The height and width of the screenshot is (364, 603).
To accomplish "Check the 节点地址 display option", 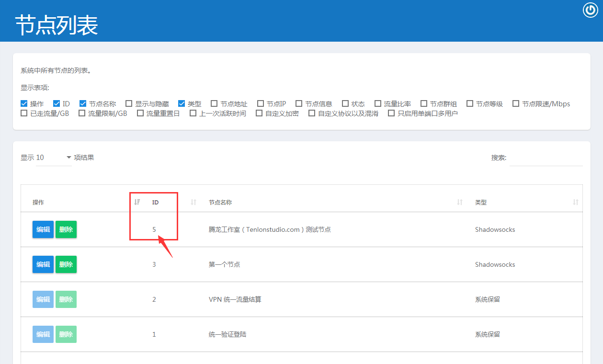I will point(214,103).
